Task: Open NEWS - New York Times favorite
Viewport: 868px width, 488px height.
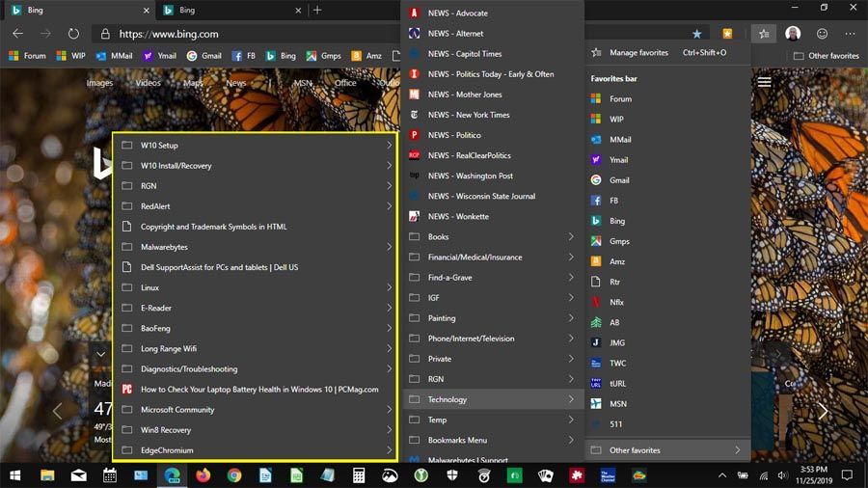Action: pyautogui.click(x=493, y=115)
